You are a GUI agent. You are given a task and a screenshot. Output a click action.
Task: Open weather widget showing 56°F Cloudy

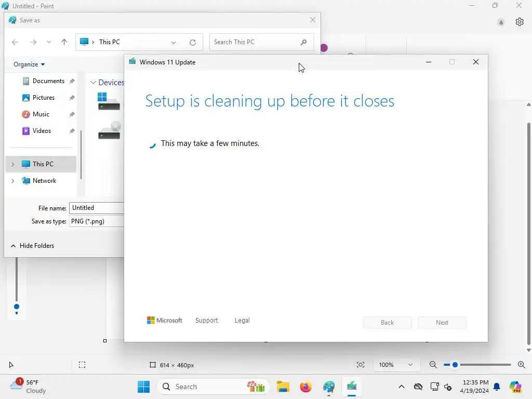[x=28, y=387]
